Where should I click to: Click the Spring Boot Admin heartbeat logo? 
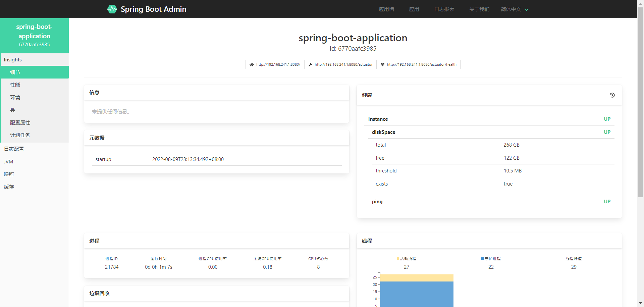[x=112, y=9]
